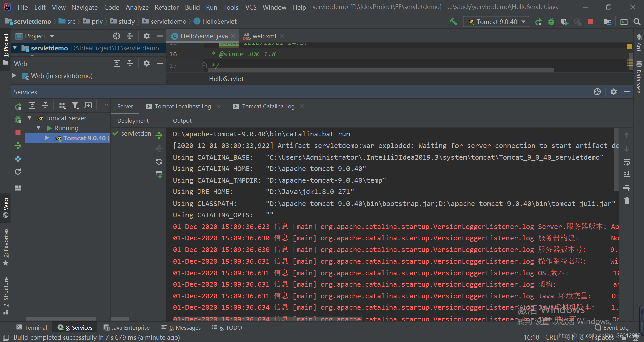Image resolution: width=644 pixels, height=342 pixels.
Task: Expand the Tomcat 9.0.40 service node
Action: (47, 138)
